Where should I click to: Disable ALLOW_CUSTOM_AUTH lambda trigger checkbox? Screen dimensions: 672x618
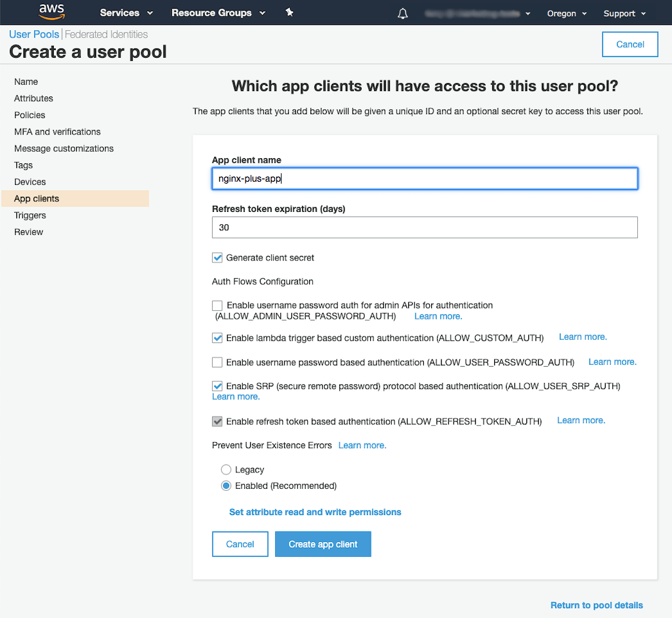(218, 338)
